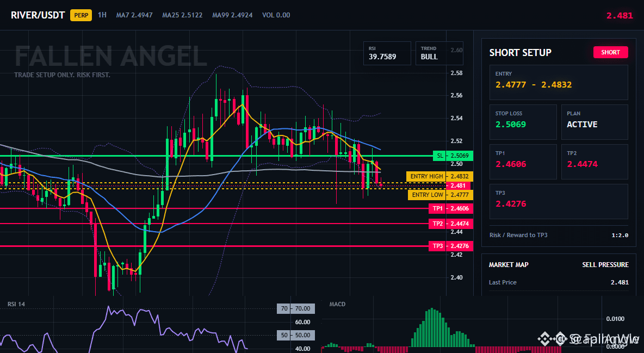
Task: Click the TP2 2.4474 chart line tag
Action: click(450, 224)
